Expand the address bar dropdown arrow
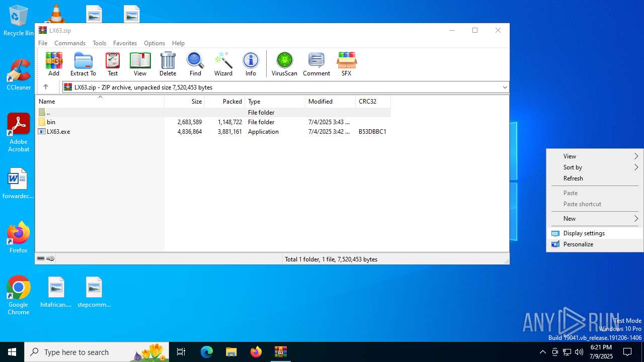 coord(505,87)
